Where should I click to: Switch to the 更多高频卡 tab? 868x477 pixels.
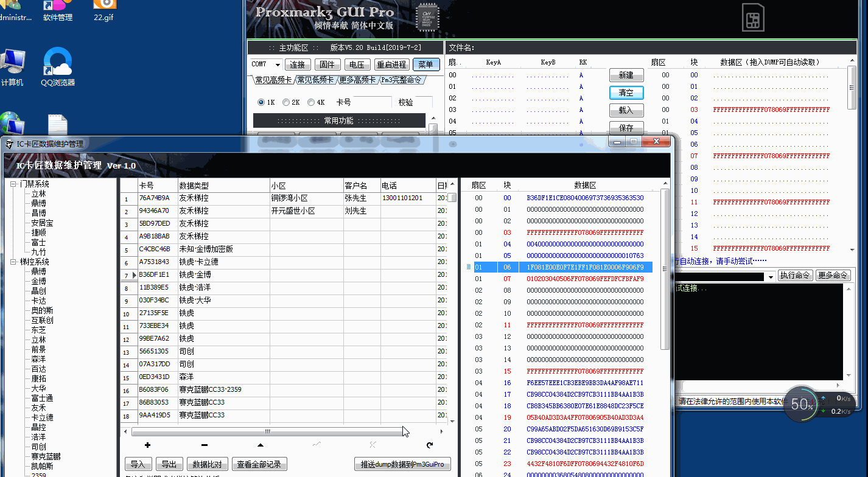tap(357, 80)
